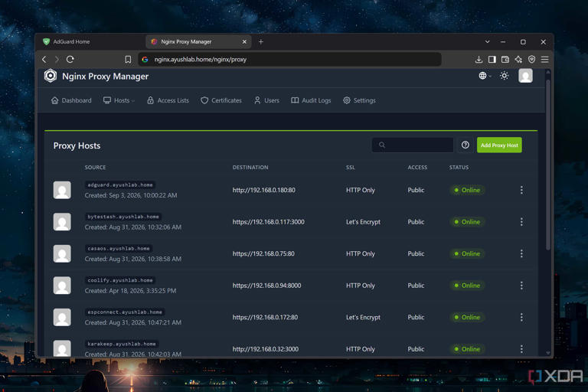
Task: Click the Google icon in address bar
Action: click(145, 59)
